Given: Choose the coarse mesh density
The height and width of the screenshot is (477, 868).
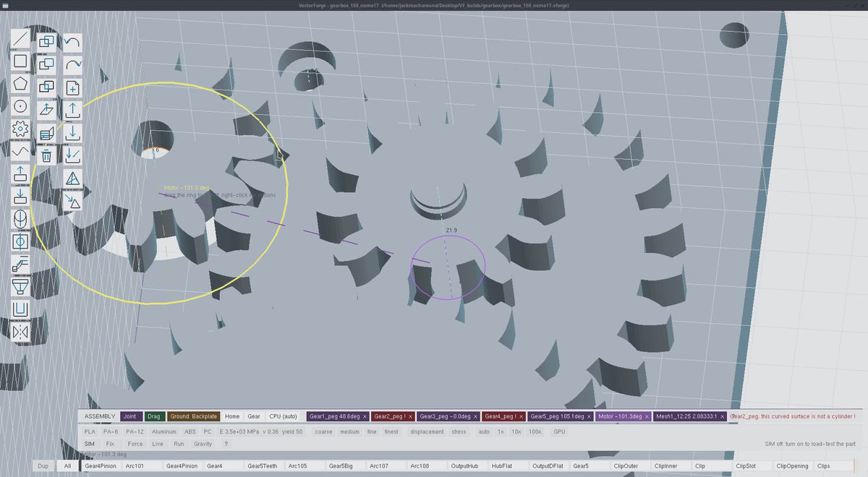Looking at the screenshot, I should [x=323, y=431].
